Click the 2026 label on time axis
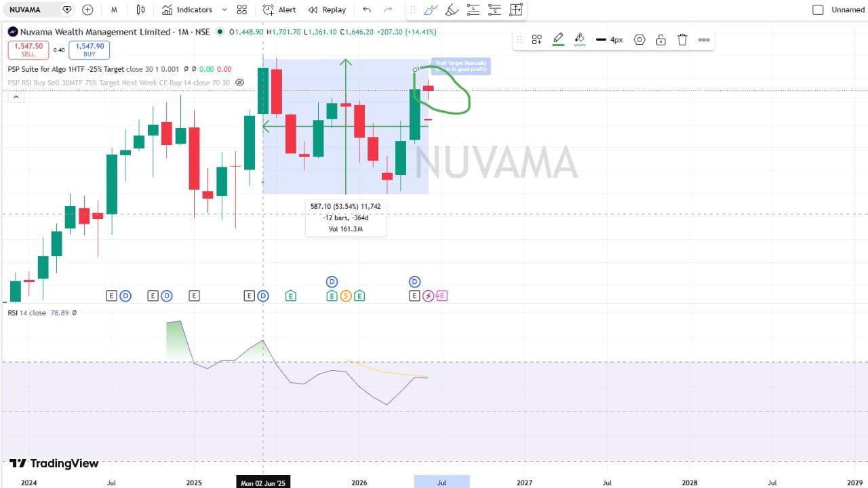 pos(359,483)
